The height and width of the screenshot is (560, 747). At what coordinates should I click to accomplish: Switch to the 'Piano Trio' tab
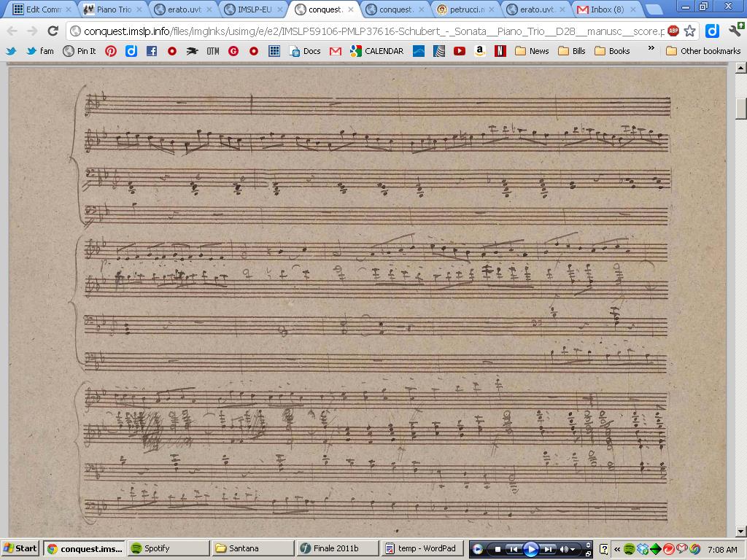[x=113, y=9]
